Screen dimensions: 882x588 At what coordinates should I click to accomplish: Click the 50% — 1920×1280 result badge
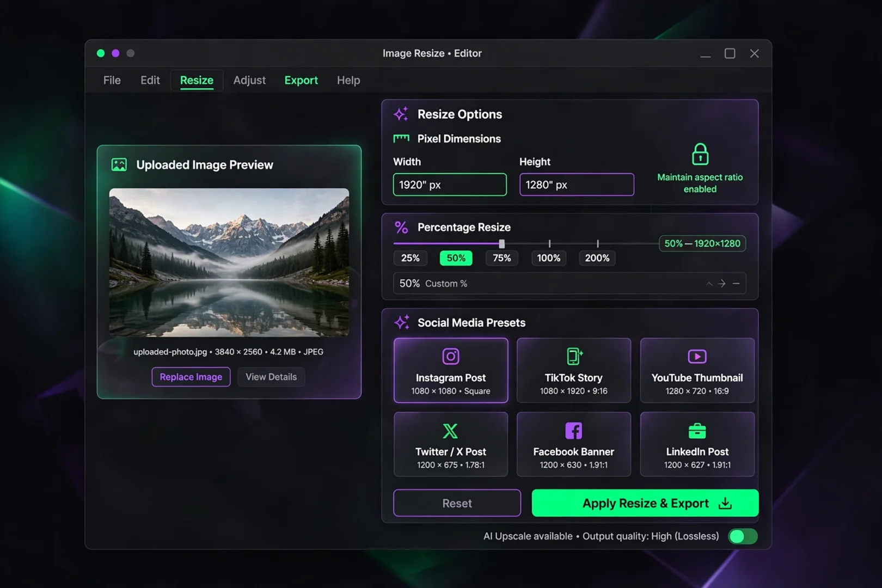tap(702, 243)
